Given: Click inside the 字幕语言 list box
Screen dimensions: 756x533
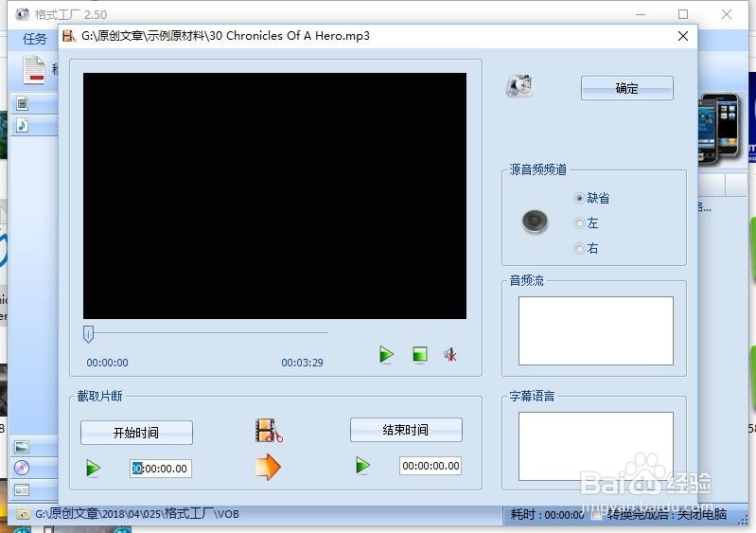Looking at the screenshot, I should pyautogui.click(x=595, y=446).
